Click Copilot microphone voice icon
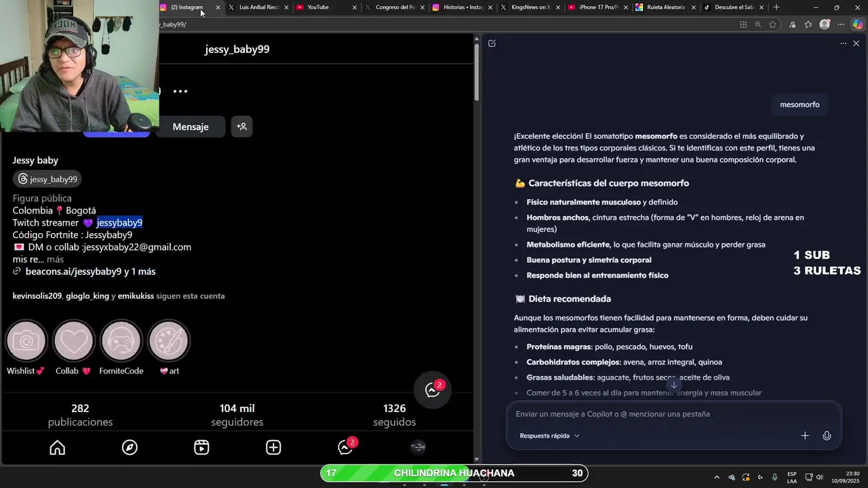This screenshot has width=868, height=488. [x=827, y=436]
